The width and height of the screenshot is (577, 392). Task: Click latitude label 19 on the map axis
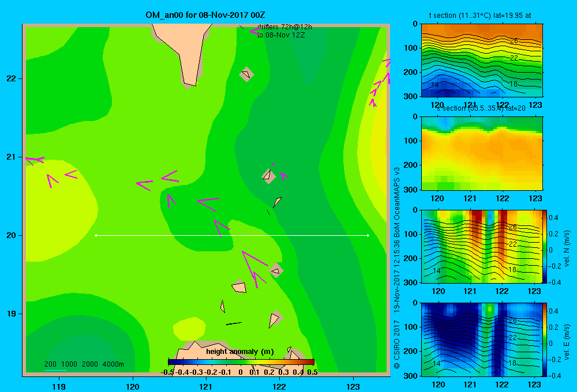click(12, 314)
